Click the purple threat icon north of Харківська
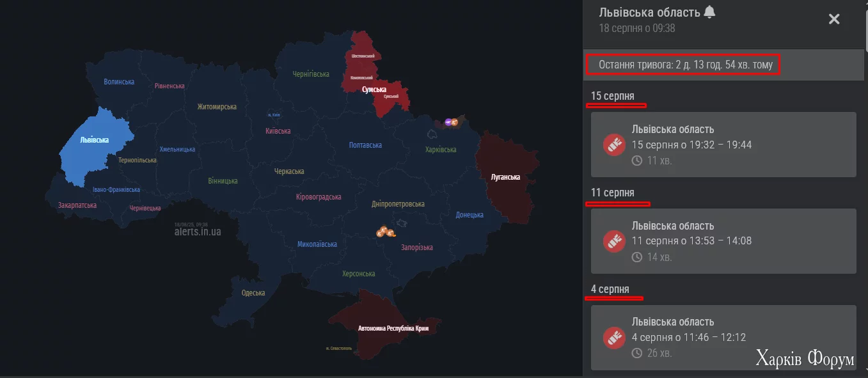Viewport: 868px width, 378px height. click(448, 122)
